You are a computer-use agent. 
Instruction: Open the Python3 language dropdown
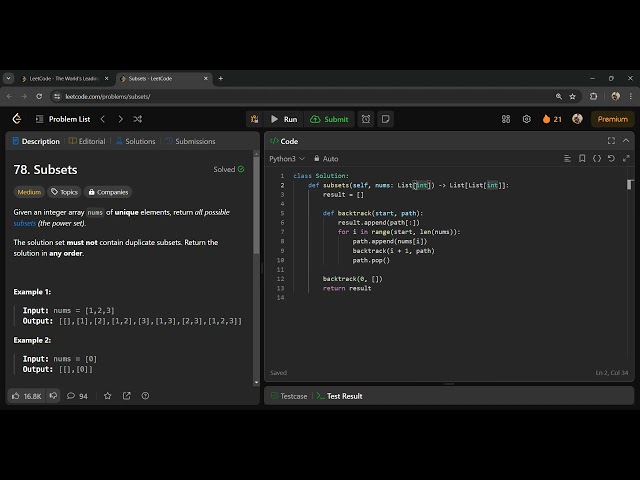[x=287, y=159]
